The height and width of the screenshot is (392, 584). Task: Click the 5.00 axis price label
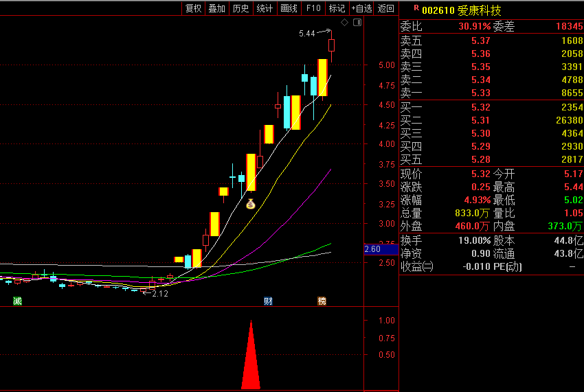coord(387,65)
